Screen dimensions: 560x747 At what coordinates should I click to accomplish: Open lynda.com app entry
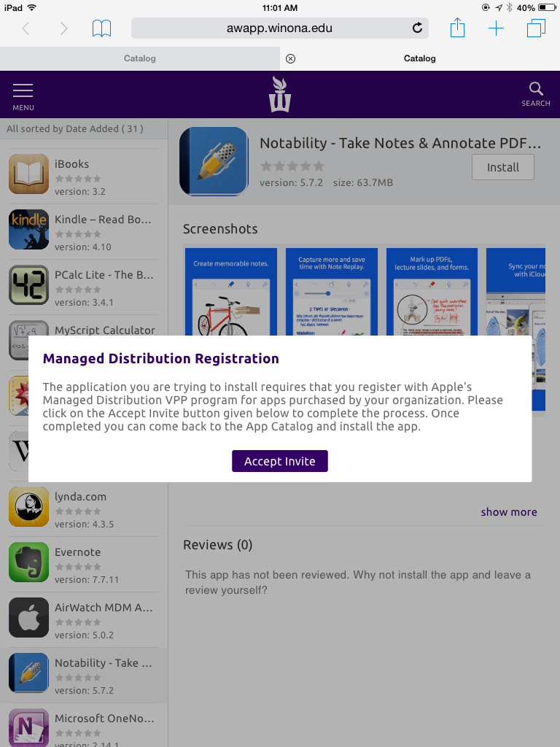(x=83, y=509)
